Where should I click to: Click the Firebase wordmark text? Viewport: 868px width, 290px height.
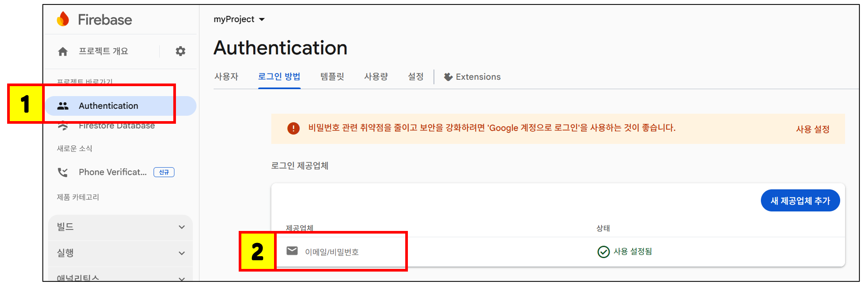pyautogui.click(x=105, y=20)
